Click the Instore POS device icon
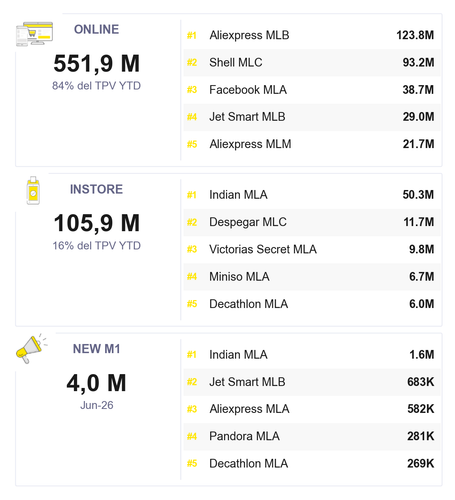The width and height of the screenshot is (455, 500). tap(33, 190)
